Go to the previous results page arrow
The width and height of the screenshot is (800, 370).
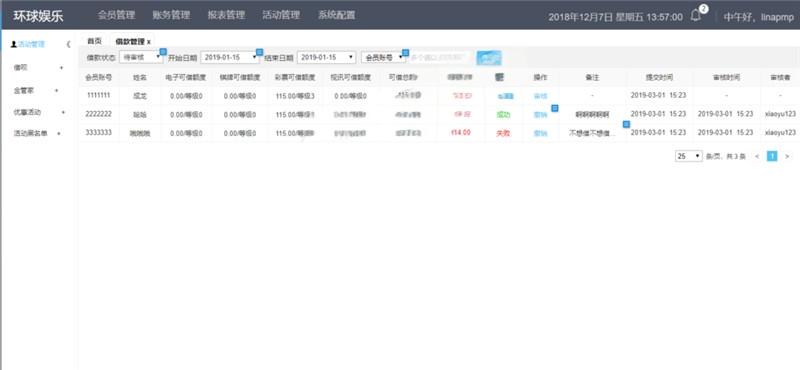(x=757, y=156)
